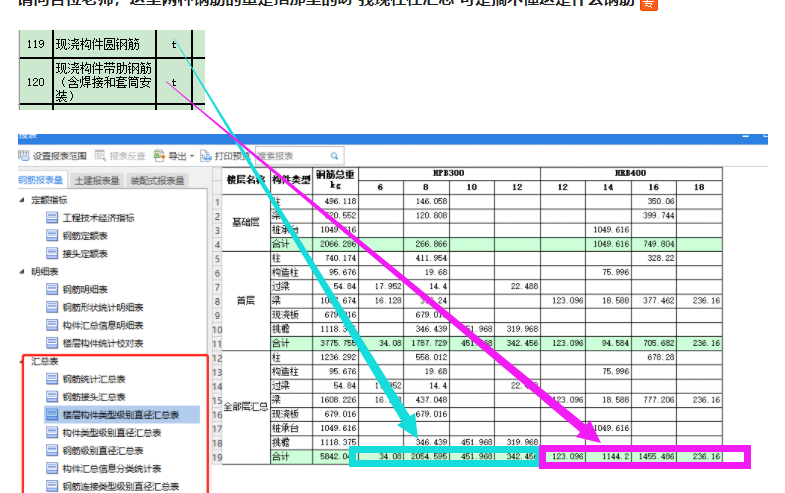The height and width of the screenshot is (493, 785).
Task: Collapse the 定额指标 tree group
Action: point(22,200)
